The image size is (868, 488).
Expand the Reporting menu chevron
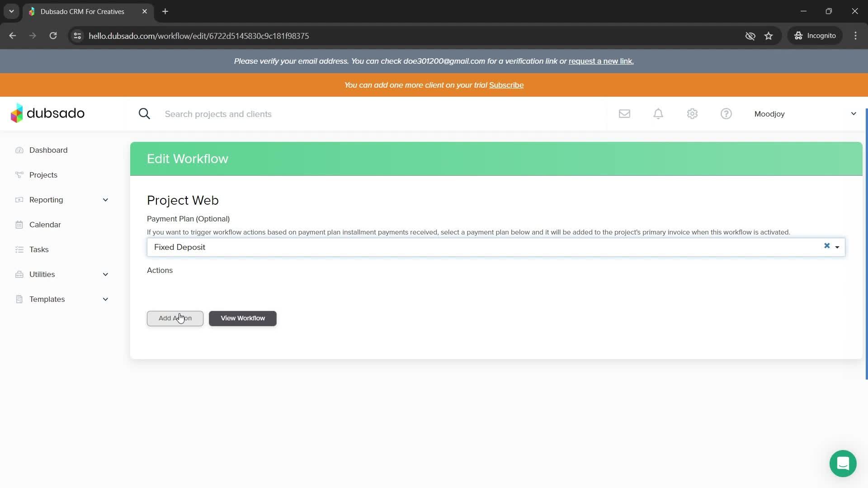[x=105, y=200]
